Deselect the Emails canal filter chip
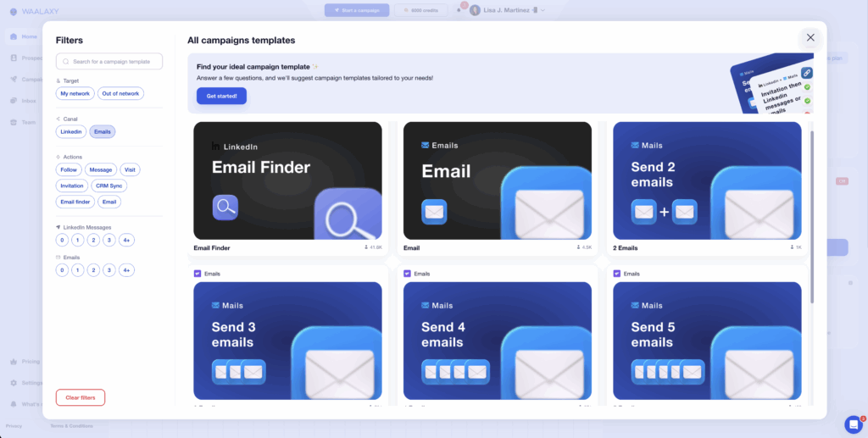Screen dimensions: 868x438 pyautogui.click(x=103, y=131)
